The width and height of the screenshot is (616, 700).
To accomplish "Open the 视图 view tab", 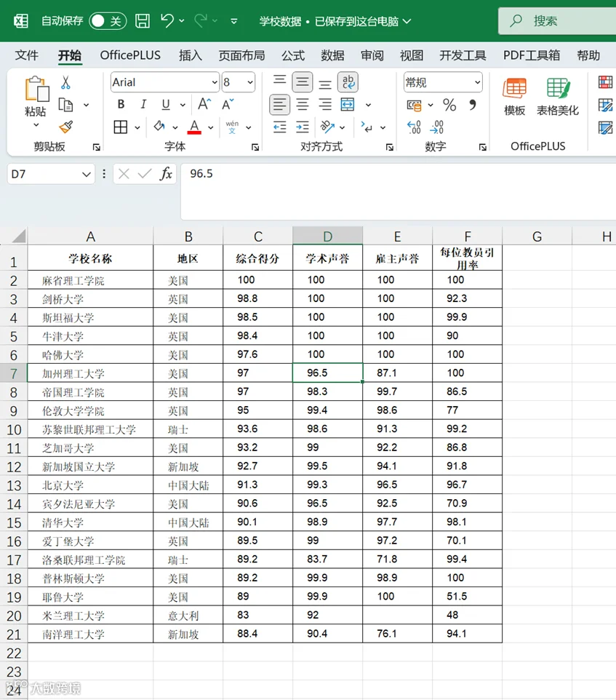I will [411, 55].
